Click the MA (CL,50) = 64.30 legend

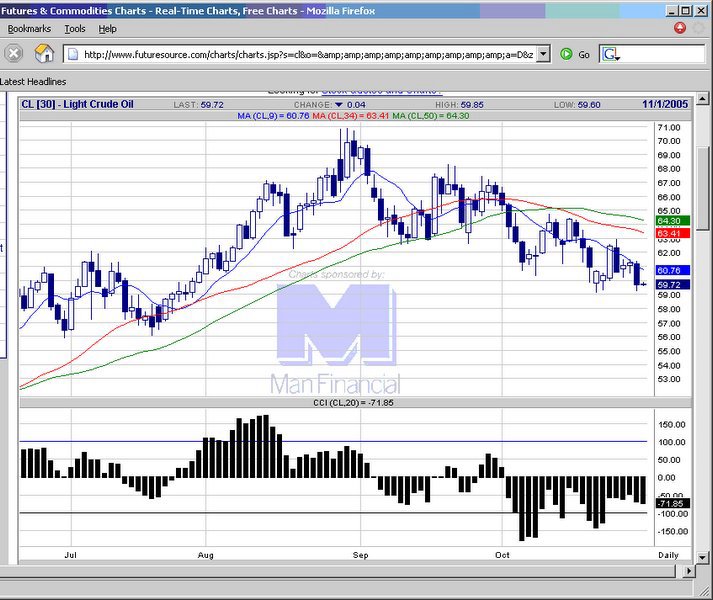tap(431, 116)
